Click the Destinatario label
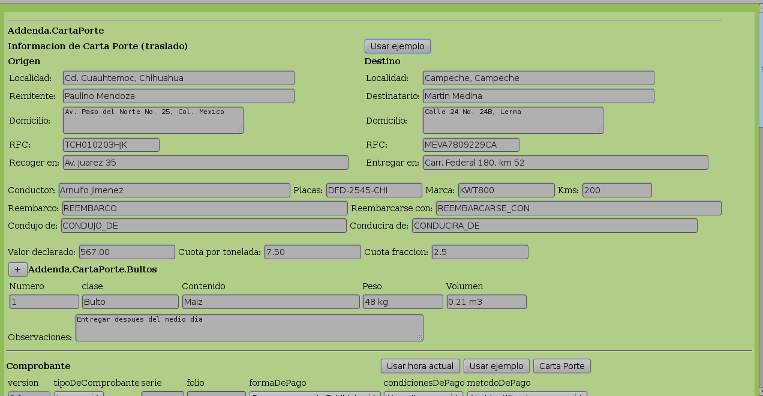 [392, 96]
